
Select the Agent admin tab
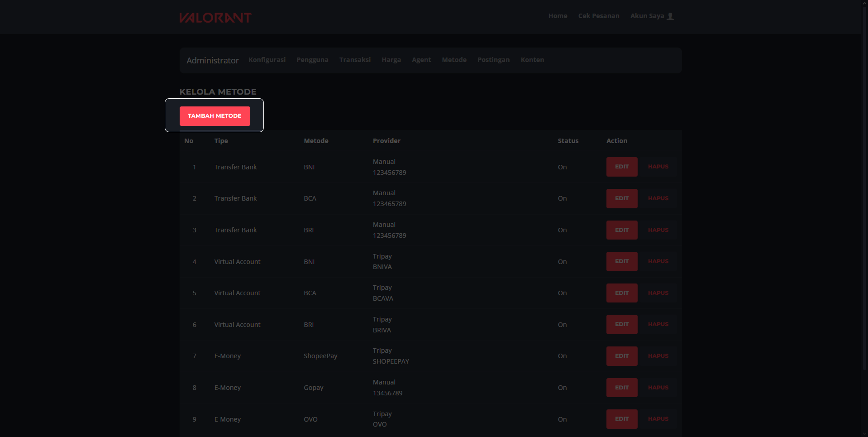pos(421,60)
